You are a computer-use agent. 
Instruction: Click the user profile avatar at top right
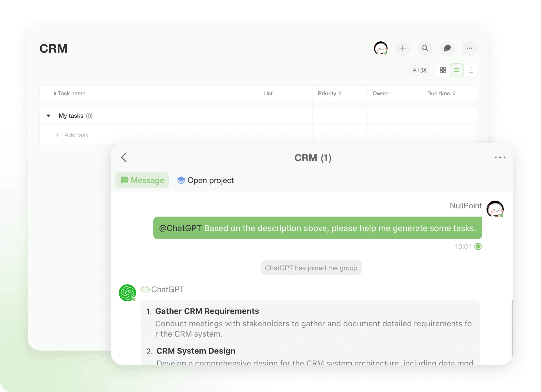[381, 48]
